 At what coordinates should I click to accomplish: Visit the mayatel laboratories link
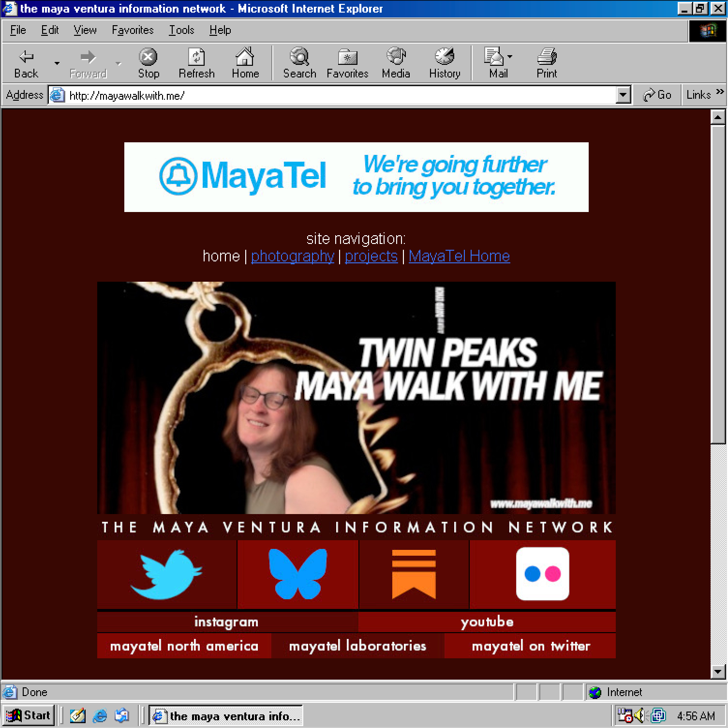(357, 646)
